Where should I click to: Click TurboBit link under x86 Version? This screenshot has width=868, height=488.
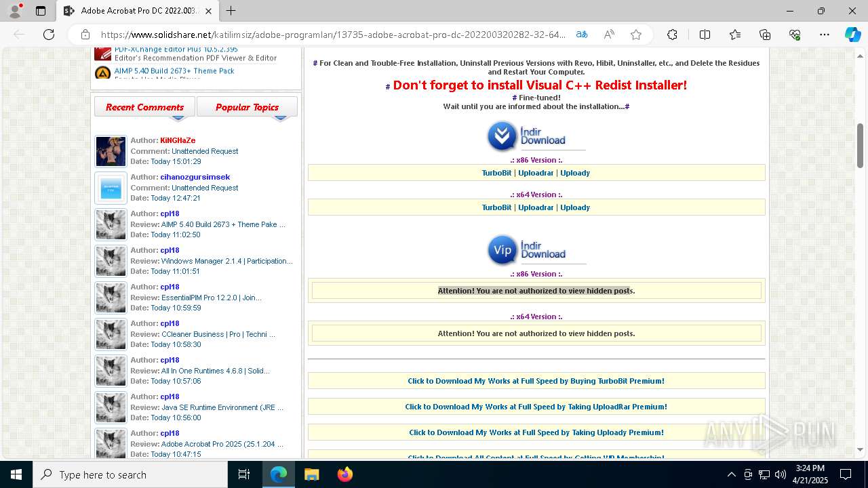click(496, 173)
